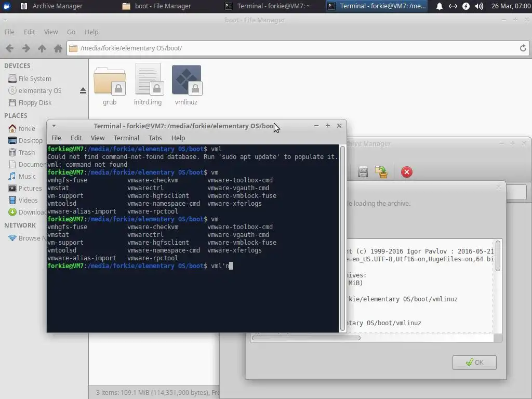532x399 pixels.
Task: Go forward in File Manager toolbar
Action: 26,48
